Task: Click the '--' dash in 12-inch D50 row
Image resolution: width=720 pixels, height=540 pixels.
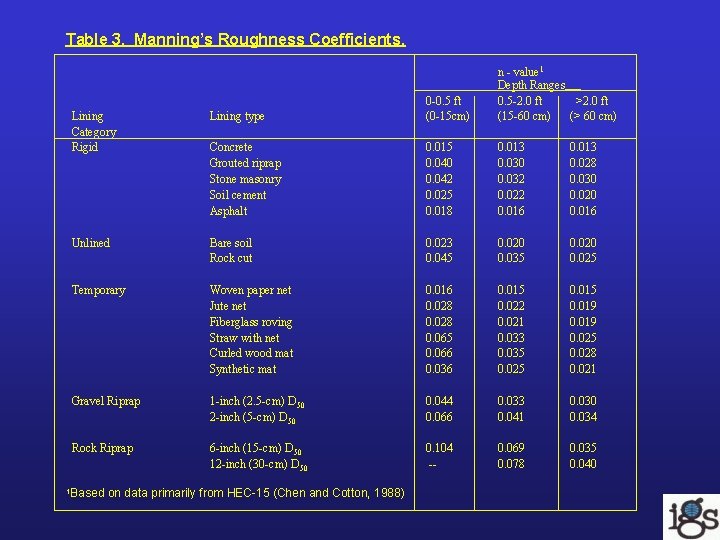Action: tap(432, 465)
